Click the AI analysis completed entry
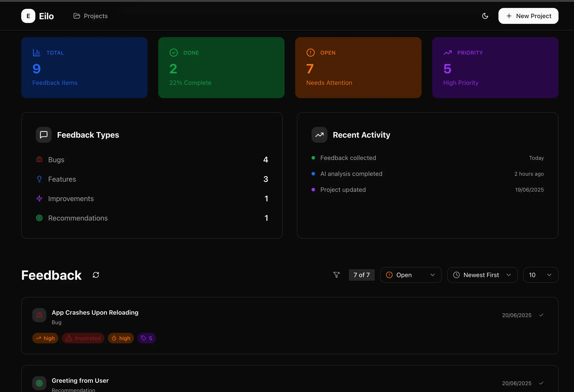Screen dimensions: 574x392 click(x=351, y=174)
